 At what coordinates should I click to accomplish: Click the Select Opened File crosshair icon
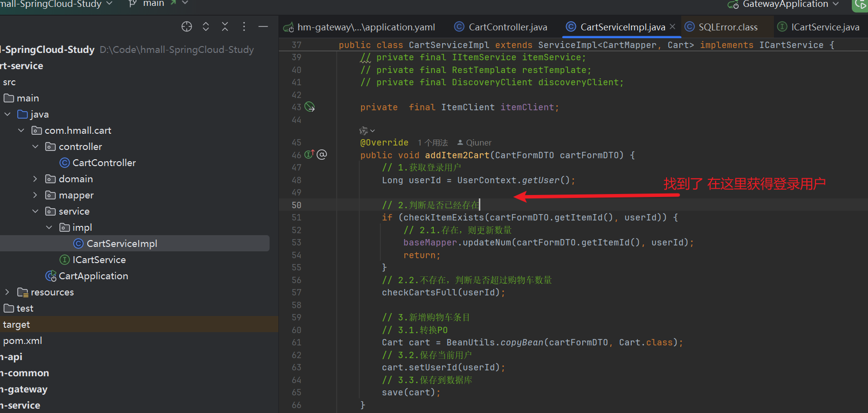[x=187, y=27]
